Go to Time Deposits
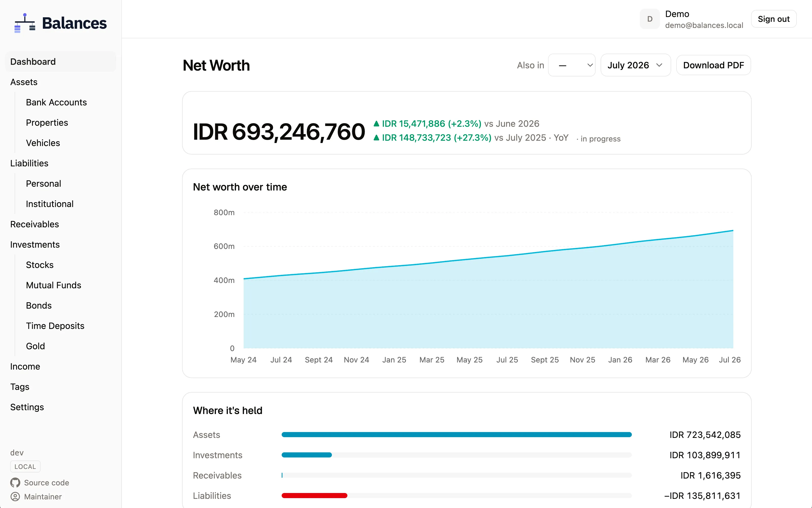 pyautogui.click(x=55, y=326)
